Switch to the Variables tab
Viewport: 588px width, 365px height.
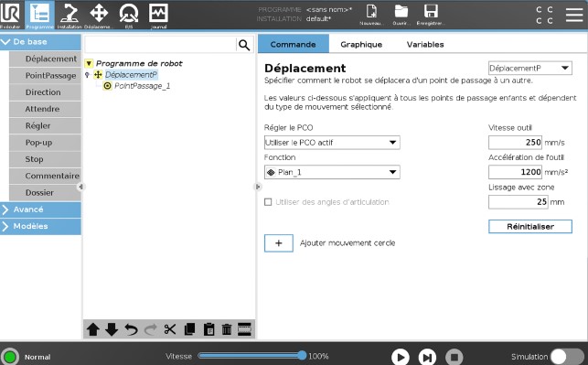pos(425,44)
